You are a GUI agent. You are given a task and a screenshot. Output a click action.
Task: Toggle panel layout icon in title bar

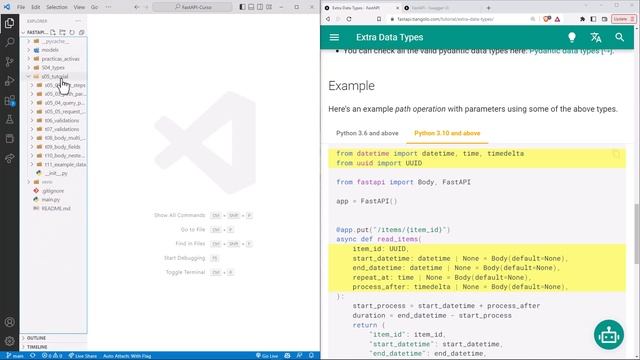click(251, 7)
